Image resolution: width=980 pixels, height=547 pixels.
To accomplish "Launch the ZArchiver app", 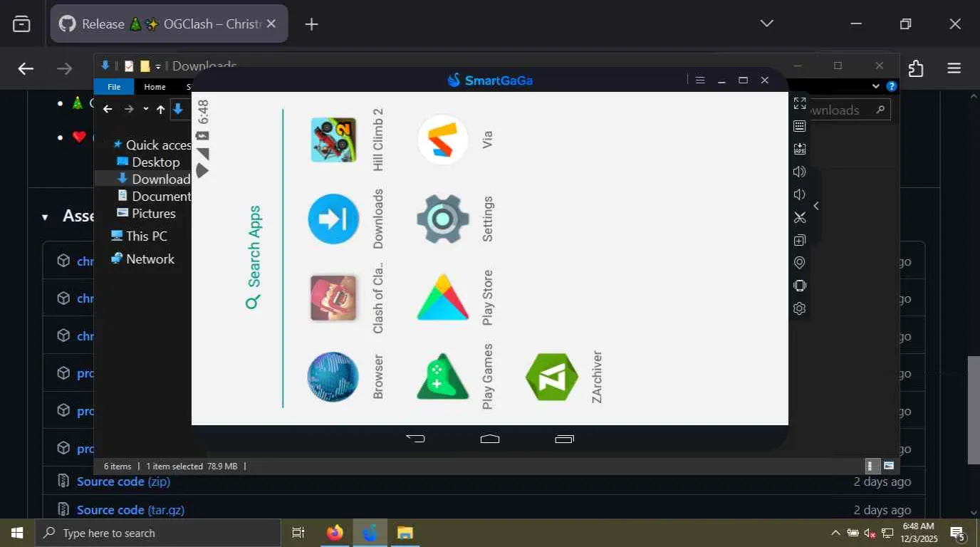I will pos(552,377).
